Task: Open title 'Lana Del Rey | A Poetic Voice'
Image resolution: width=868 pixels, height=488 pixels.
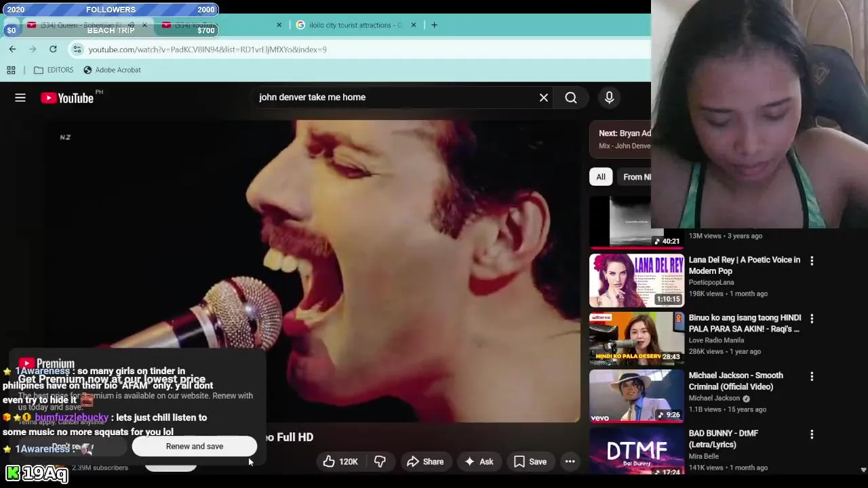Action: (745, 265)
